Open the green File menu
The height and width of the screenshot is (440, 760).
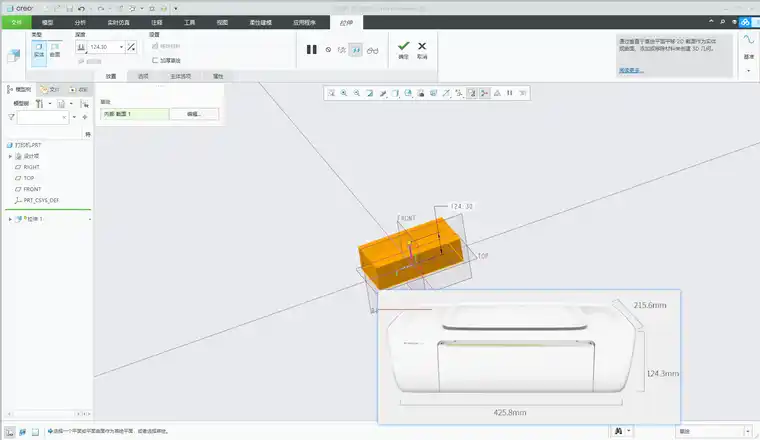pyautogui.click(x=16, y=22)
